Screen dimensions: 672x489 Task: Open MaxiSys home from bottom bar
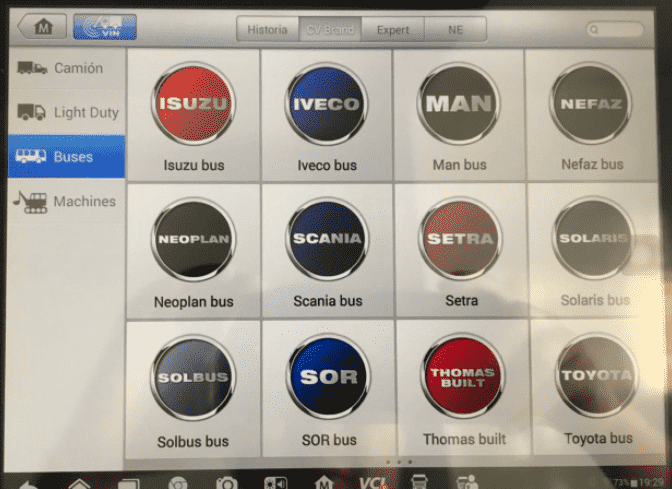click(x=324, y=483)
